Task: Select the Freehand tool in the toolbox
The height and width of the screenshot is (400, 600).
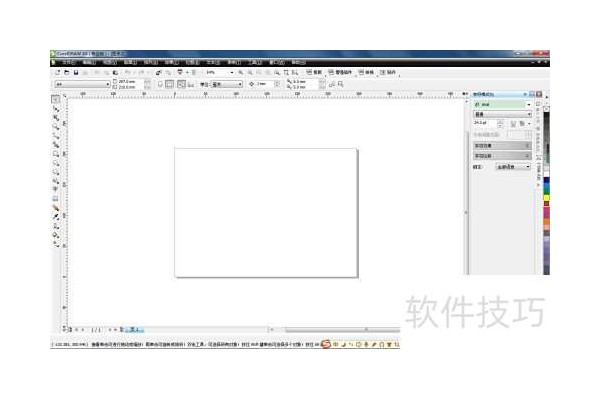Action: (55, 136)
